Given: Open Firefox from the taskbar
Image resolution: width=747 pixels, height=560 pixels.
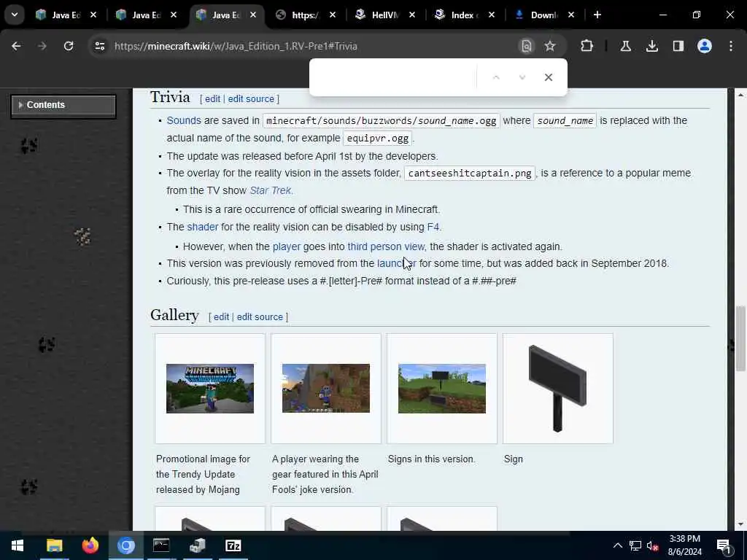Looking at the screenshot, I should [x=90, y=545].
